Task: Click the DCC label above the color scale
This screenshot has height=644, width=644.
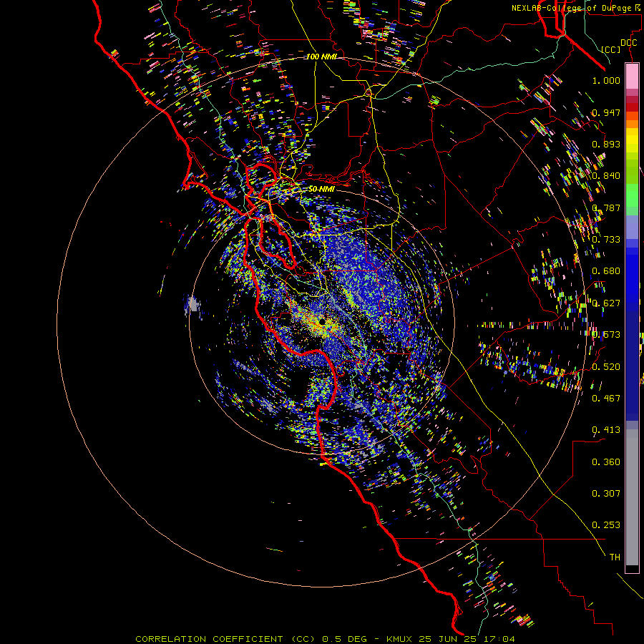Action: click(x=628, y=43)
